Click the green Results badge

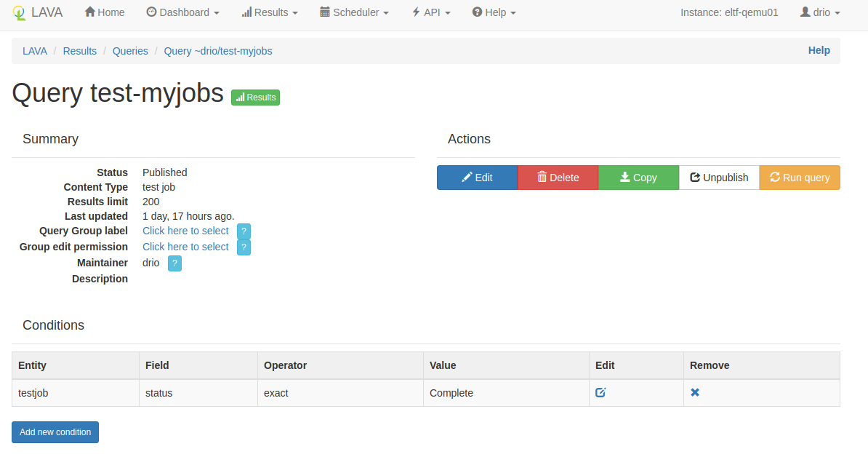coord(255,98)
